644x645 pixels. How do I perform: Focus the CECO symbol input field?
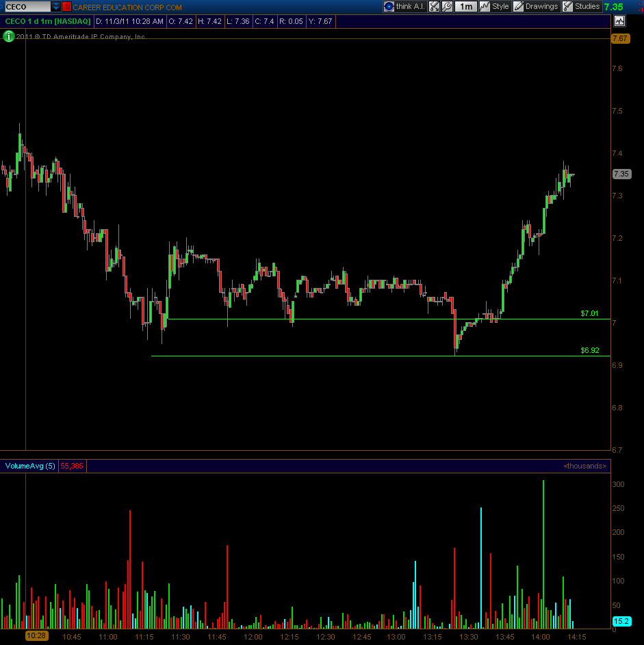[x=27, y=7]
